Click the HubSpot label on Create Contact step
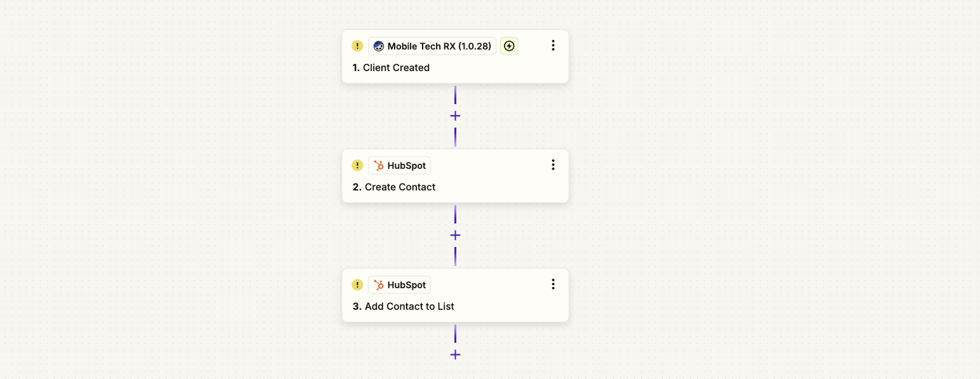Image resolution: width=980 pixels, height=379 pixels. pyautogui.click(x=399, y=165)
